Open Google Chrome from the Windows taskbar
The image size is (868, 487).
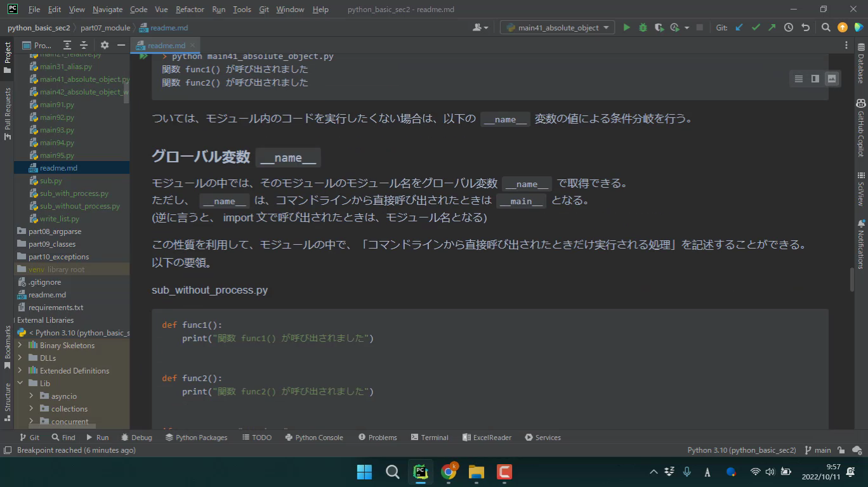449,472
